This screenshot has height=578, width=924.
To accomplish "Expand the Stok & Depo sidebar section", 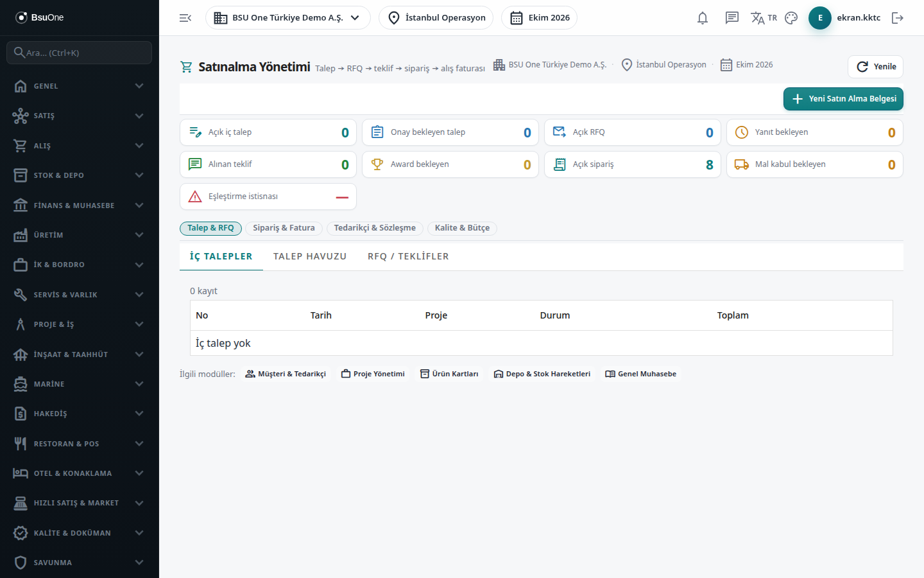I will (80, 175).
